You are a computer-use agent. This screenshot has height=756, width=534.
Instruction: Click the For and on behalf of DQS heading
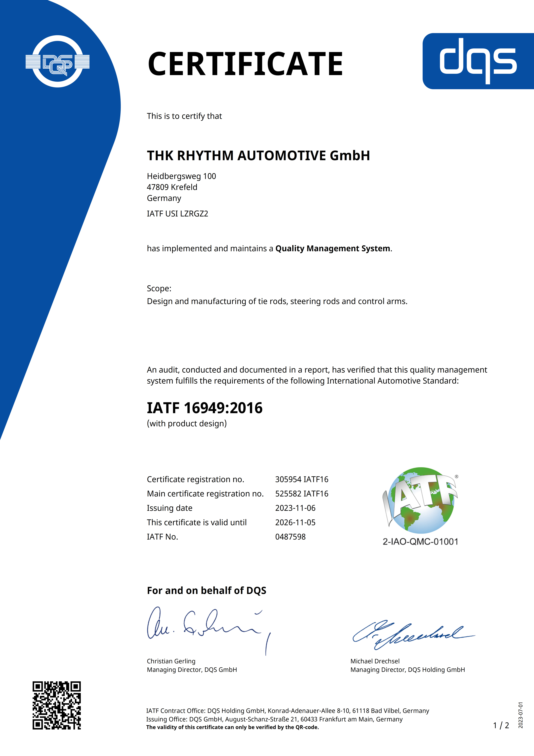206,590
